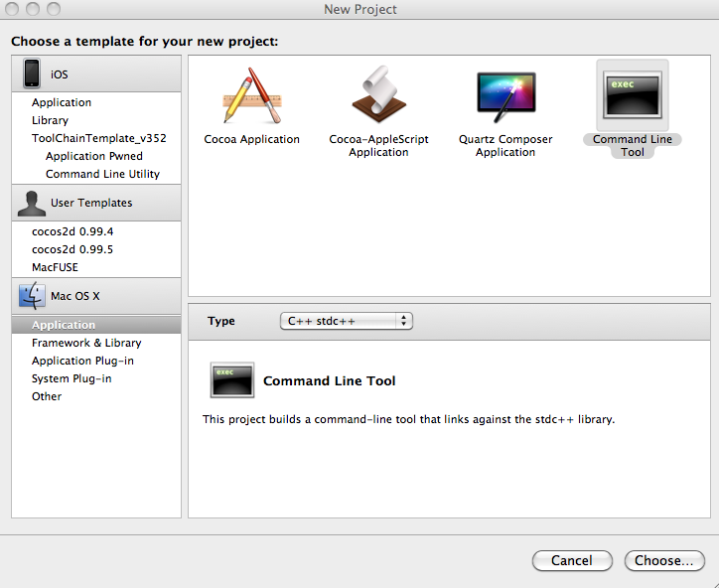The width and height of the screenshot is (719, 588).
Task: Click the Mac OS X Finder face icon
Action: [32, 296]
